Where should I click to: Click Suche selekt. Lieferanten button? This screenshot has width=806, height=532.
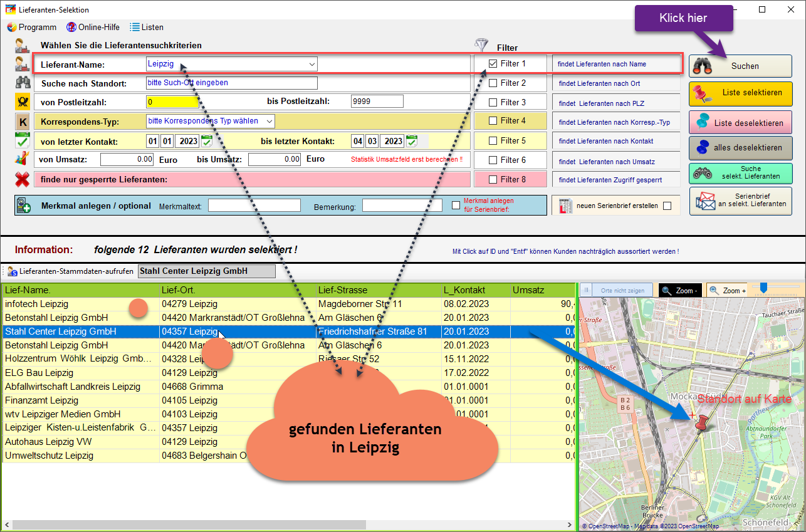coord(740,173)
